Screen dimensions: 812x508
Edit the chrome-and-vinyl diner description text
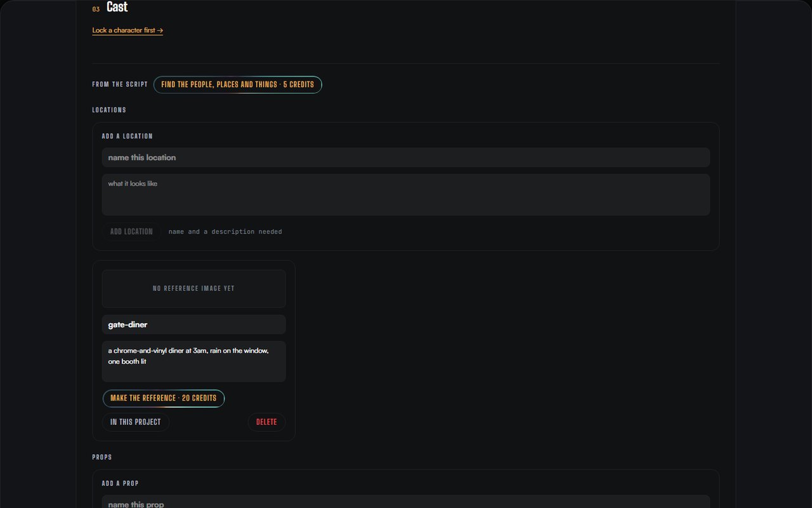193,361
